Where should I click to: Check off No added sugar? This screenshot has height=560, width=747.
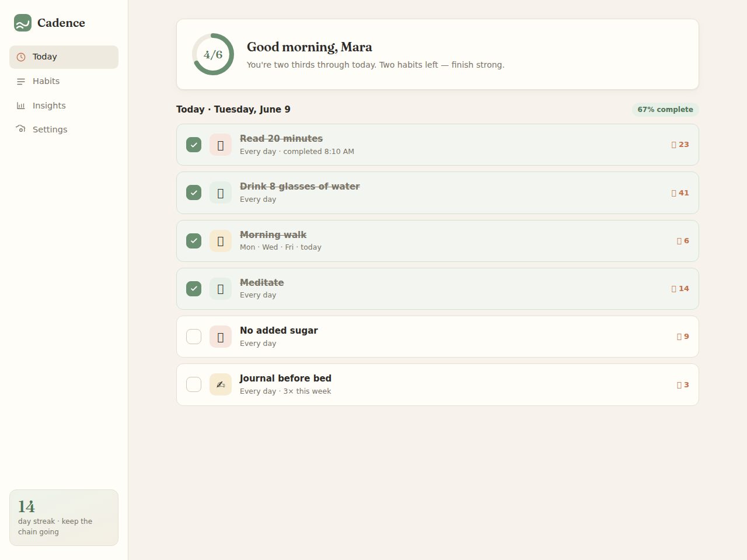pyautogui.click(x=194, y=337)
